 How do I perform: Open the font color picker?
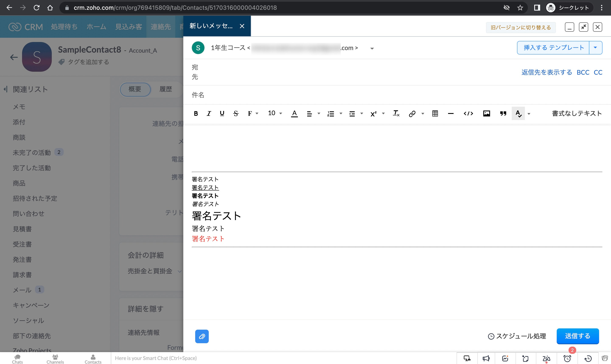coord(294,113)
